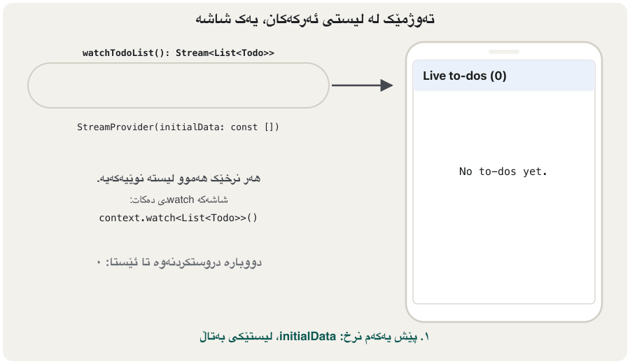
Task: Click the Live to-dos (0) header
Action: click(504, 76)
